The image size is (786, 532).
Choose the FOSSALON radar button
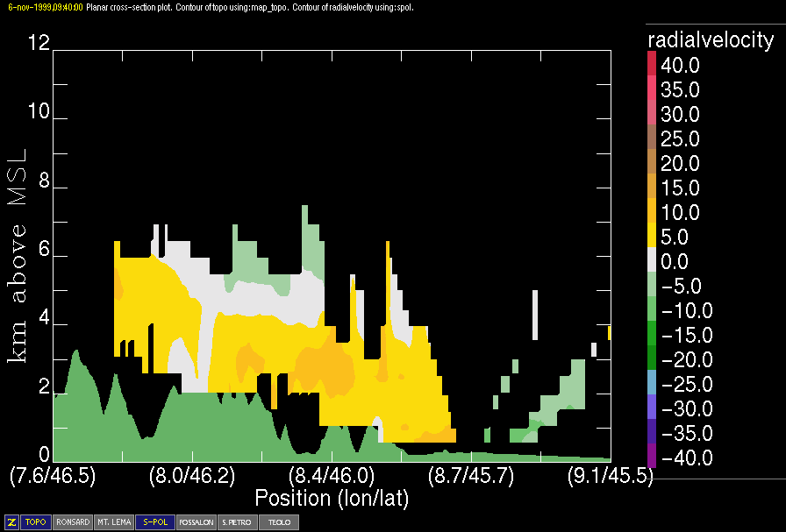point(196,522)
